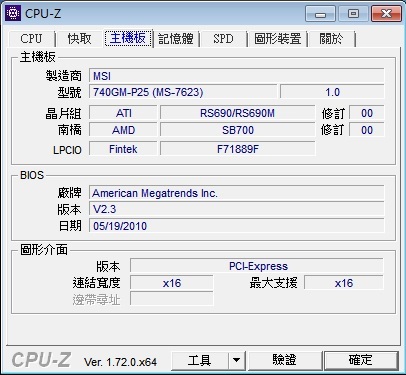Minimize the CPU-Z window
Image resolution: width=406 pixels, height=375 pixels.
[x=320, y=14]
